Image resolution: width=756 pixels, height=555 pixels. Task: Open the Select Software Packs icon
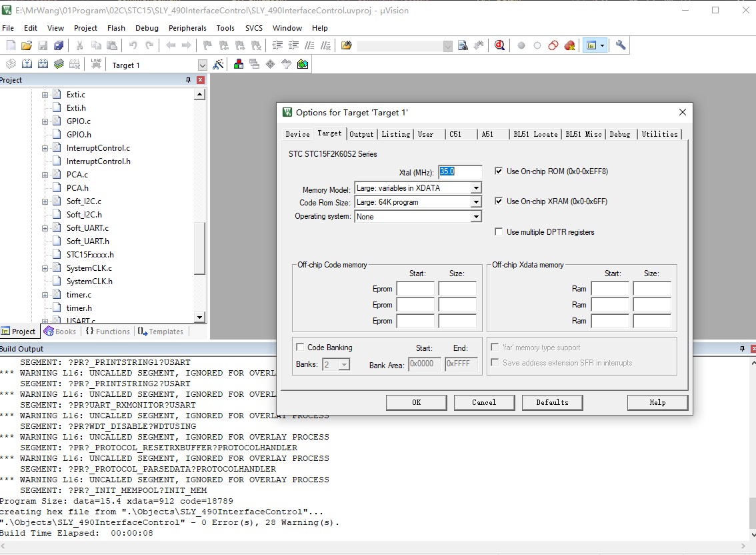click(x=287, y=64)
